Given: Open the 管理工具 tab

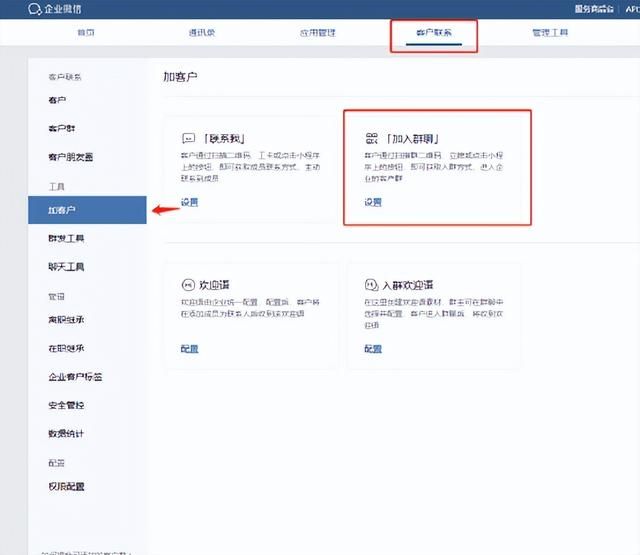Looking at the screenshot, I should coord(550,33).
